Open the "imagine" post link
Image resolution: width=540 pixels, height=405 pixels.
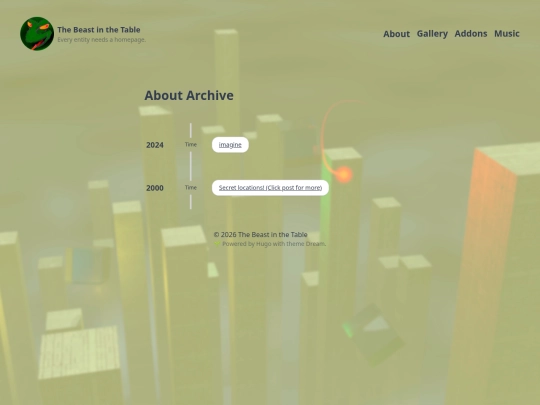click(230, 145)
